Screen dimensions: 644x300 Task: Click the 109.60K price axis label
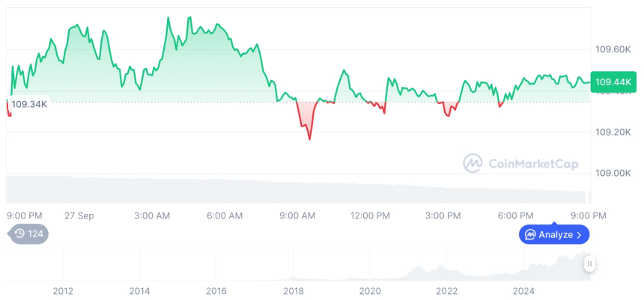(613, 49)
